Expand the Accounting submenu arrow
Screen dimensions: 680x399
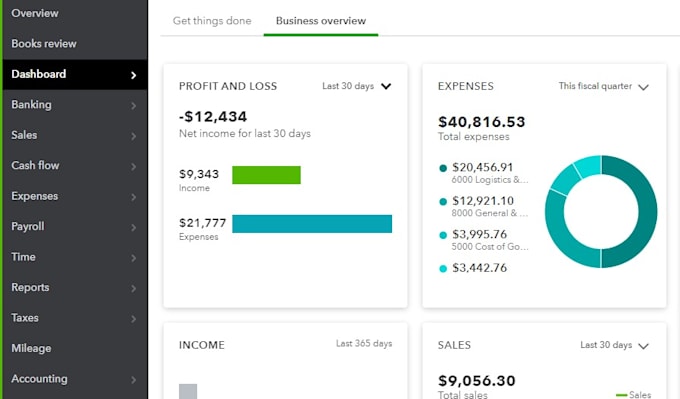(134, 380)
